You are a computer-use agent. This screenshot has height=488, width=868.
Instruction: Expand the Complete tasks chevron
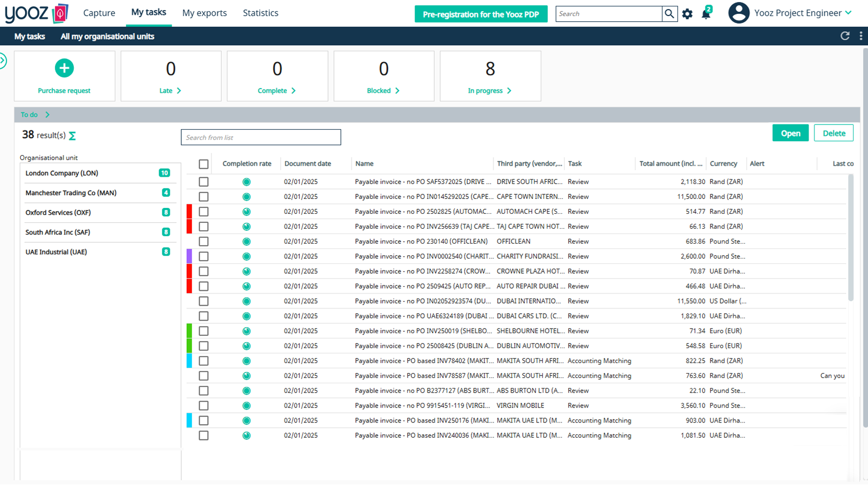(294, 91)
